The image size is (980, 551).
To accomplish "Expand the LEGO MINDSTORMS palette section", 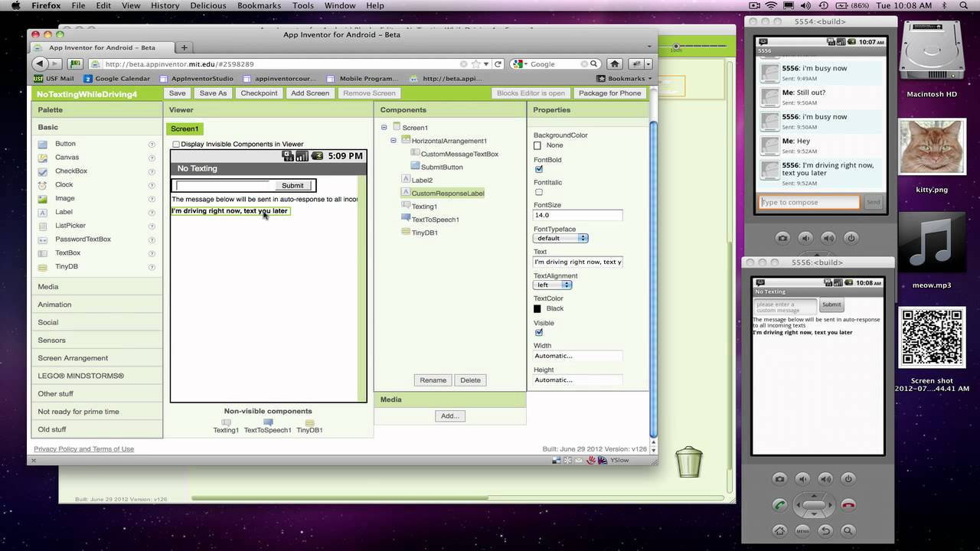I will tap(97, 376).
